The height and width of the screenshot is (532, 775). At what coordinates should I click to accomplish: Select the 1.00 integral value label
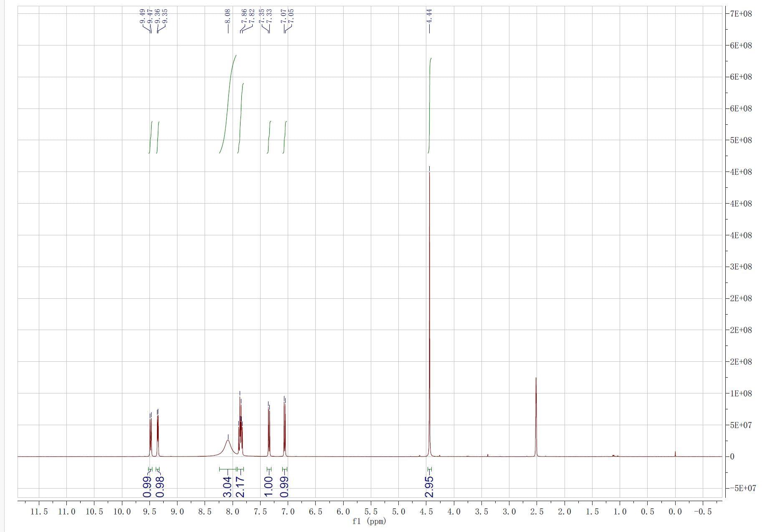coord(269,487)
